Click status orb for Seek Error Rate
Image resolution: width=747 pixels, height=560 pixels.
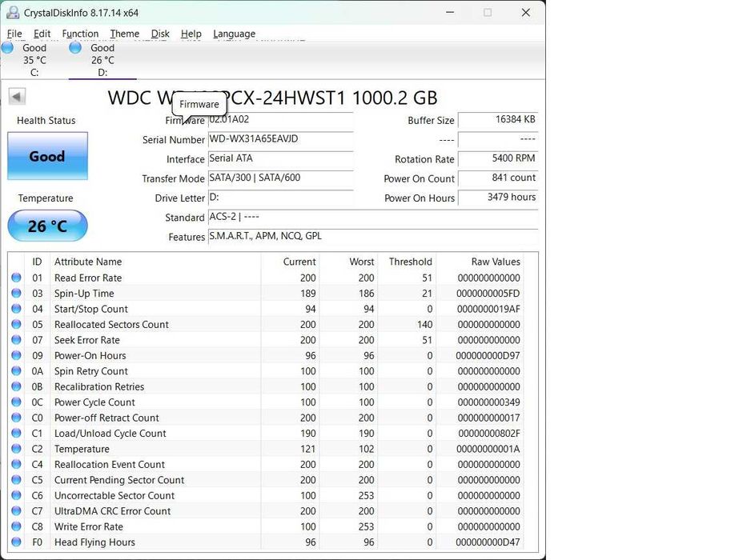coord(16,339)
